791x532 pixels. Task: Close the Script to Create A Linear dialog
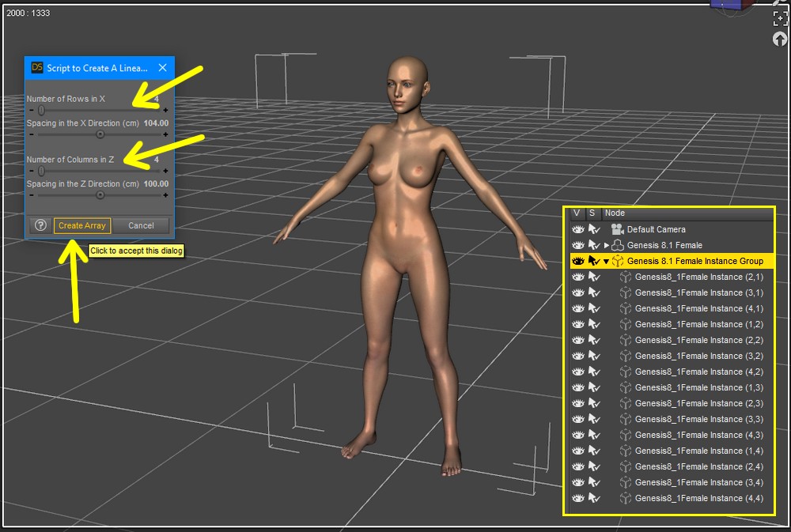162,67
